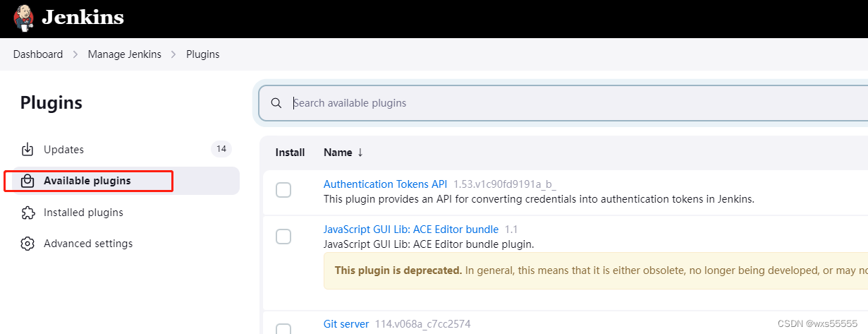This screenshot has height=334, width=868.
Task: Click version text 1.53.v1c90fd9191a_b_
Action: (504, 184)
